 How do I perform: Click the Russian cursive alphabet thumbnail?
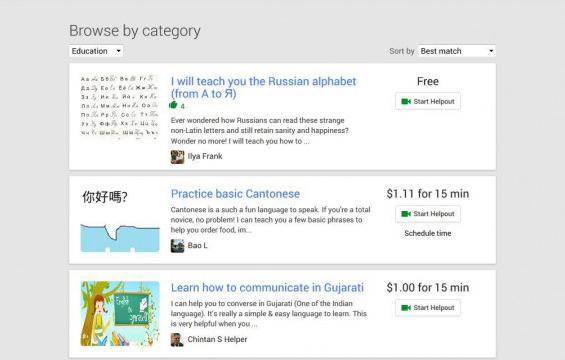coord(120,106)
